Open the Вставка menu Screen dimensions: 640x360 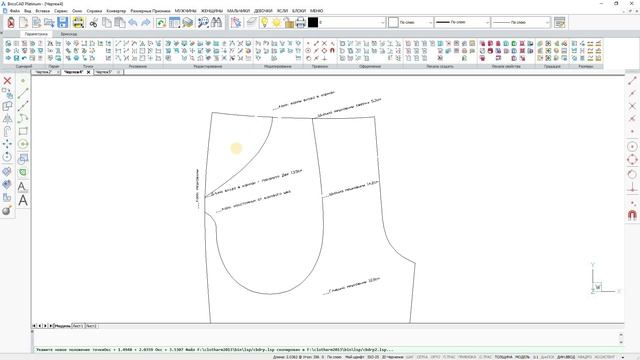(x=42, y=11)
